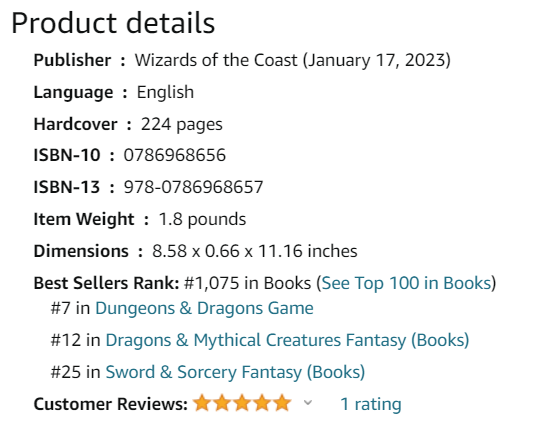Click the first orange star
This screenshot has width=536, height=435.
pos(202,403)
